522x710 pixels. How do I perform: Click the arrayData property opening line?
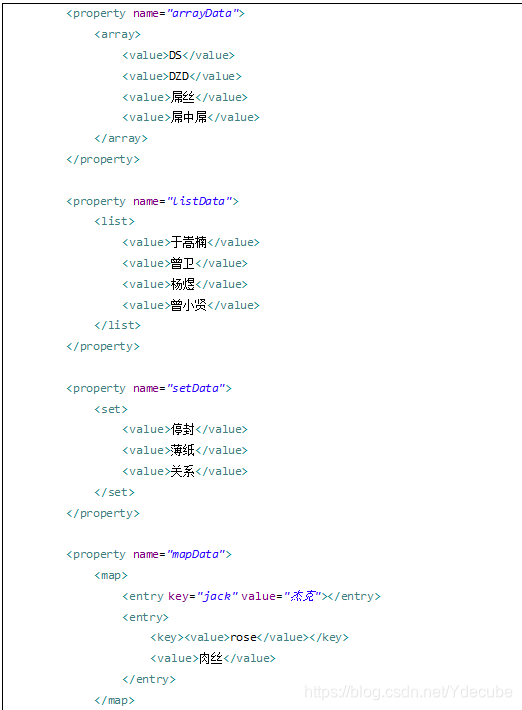[x=155, y=14]
